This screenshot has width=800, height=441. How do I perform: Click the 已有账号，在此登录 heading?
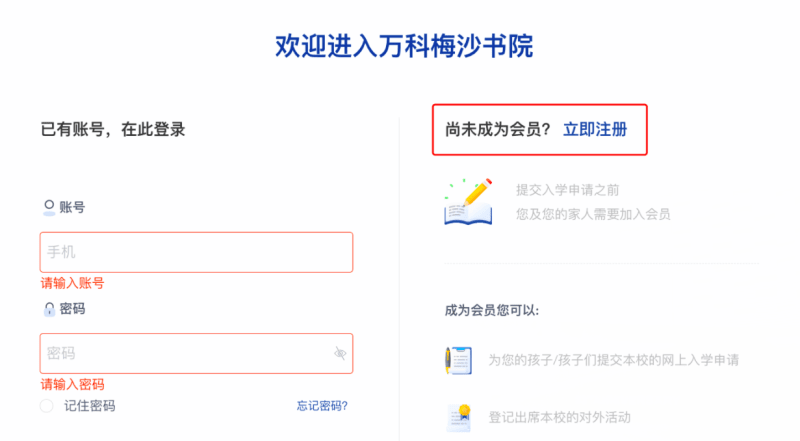coord(113,130)
